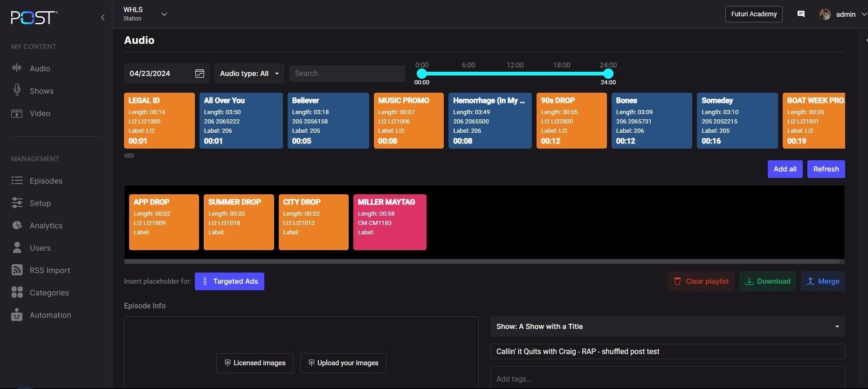Click the Automation robot icon
The width and height of the screenshot is (868, 389).
click(17, 315)
